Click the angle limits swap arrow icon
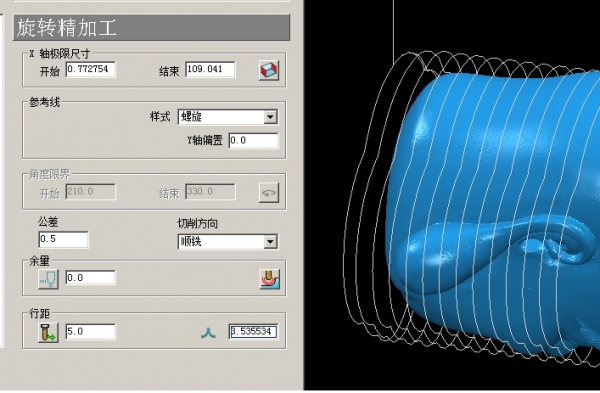This screenshot has width=600, height=393. click(269, 192)
